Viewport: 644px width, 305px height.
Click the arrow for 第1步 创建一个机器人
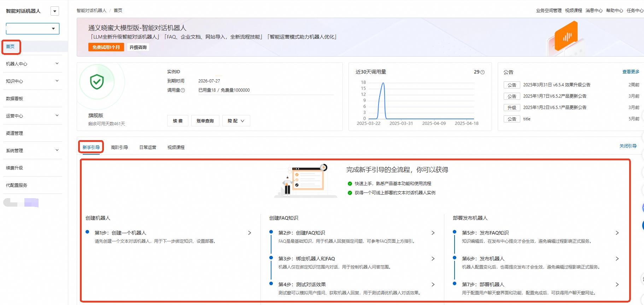tap(250, 233)
